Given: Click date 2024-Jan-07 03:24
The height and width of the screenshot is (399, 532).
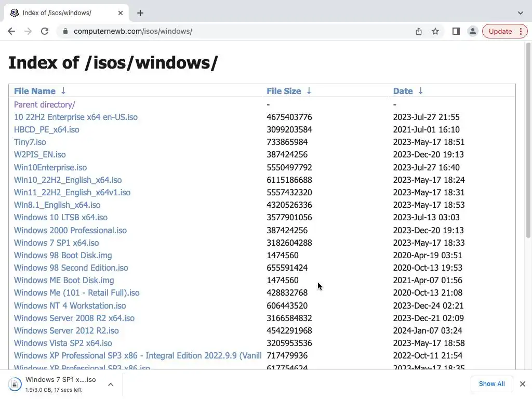Looking at the screenshot, I should point(428,330).
